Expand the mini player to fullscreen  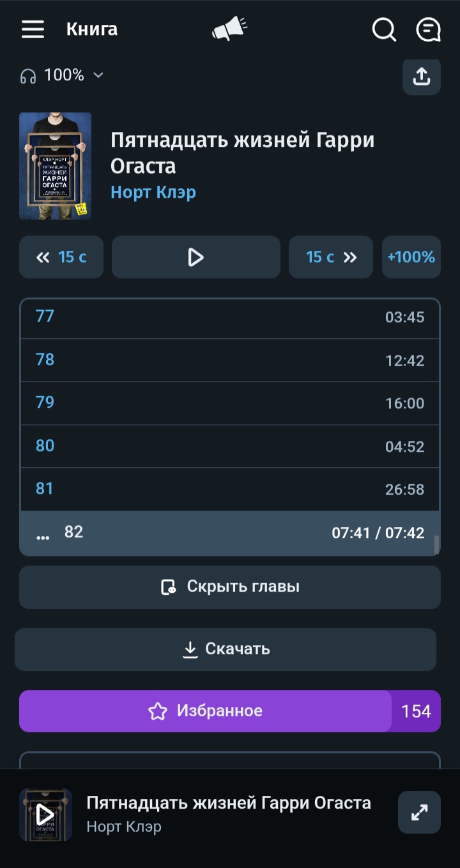419,812
